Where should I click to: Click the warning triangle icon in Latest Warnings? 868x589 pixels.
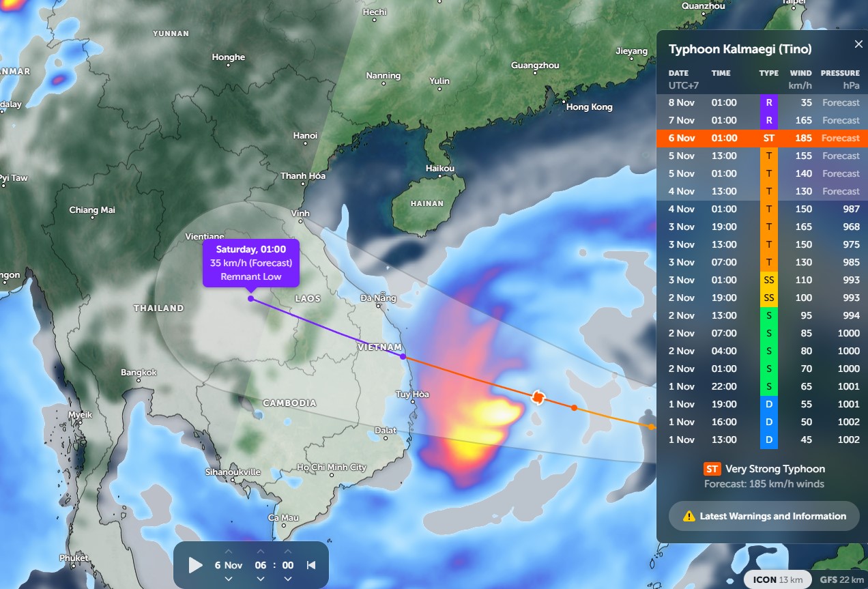[x=689, y=516]
